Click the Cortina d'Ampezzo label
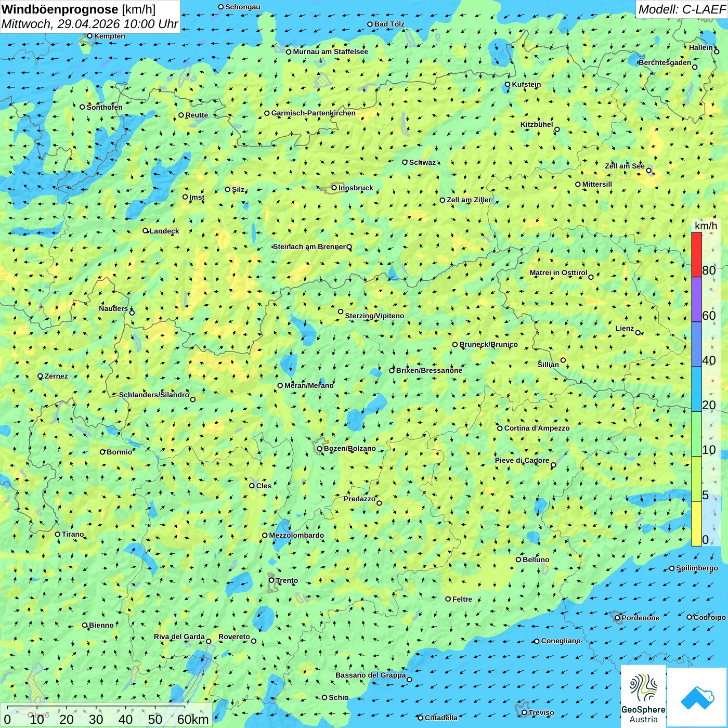Viewport: 728px width, 728px height. tap(537, 428)
